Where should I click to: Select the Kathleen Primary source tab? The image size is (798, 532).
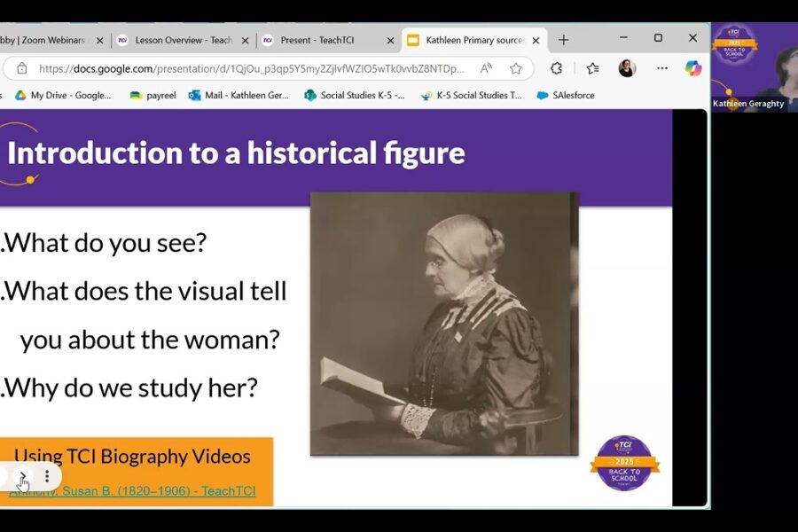pyautogui.click(x=474, y=40)
